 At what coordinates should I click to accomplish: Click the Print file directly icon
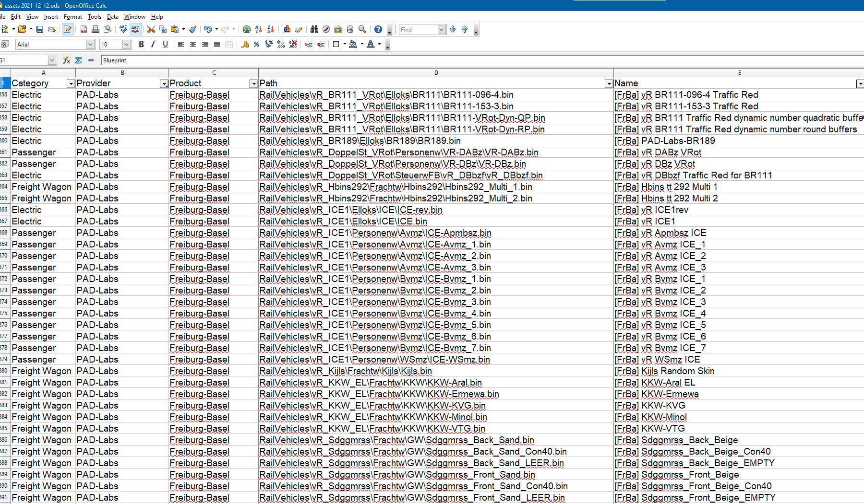pos(96,30)
